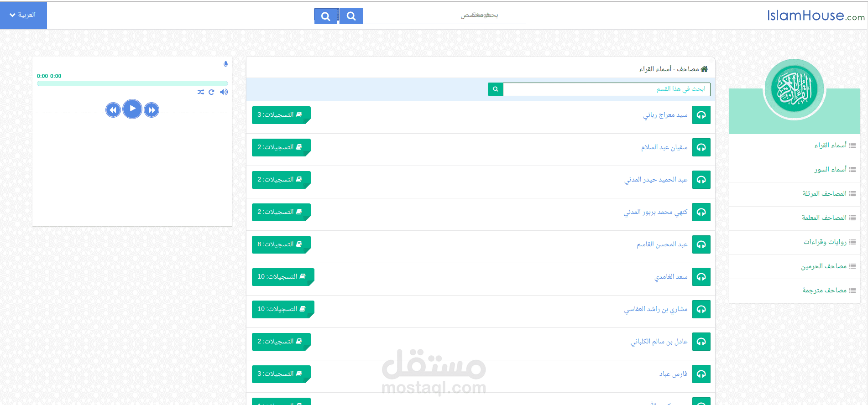Click recordings badge for كفهي محمد بربور المدني
The height and width of the screenshot is (405, 868).
click(x=281, y=212)
